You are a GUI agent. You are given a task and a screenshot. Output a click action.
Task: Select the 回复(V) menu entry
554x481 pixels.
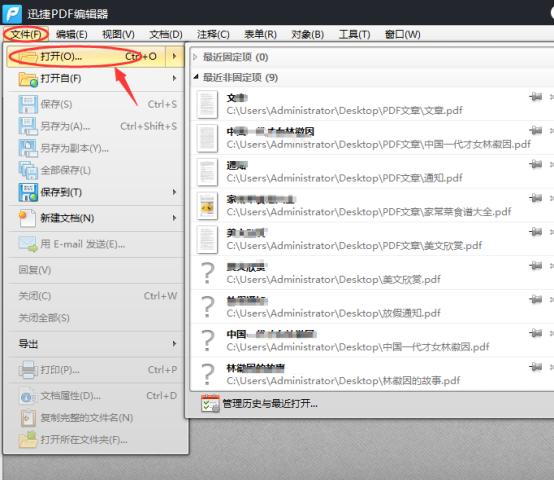click(96, 270)
